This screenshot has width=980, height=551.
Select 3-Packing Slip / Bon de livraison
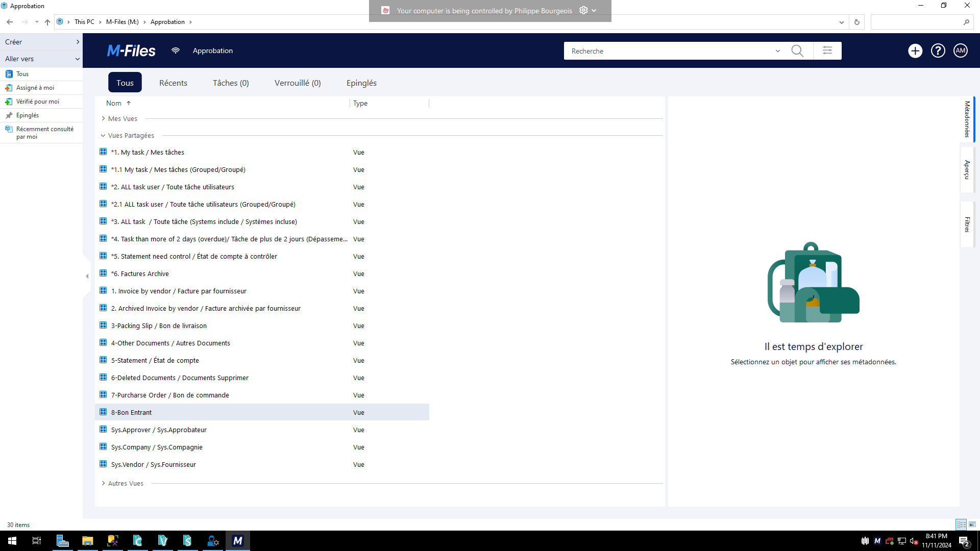coord(262,325)
